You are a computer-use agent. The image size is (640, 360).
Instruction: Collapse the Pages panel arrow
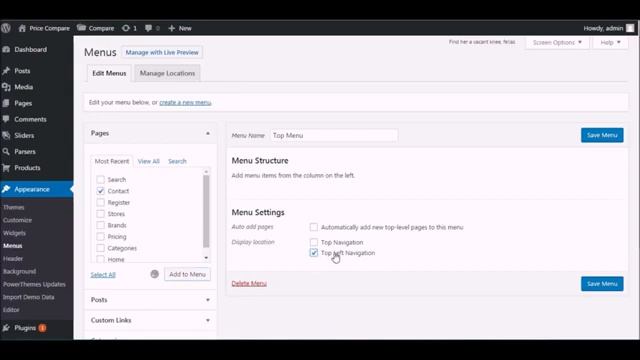pyautogui.click(x=208, y=133)
